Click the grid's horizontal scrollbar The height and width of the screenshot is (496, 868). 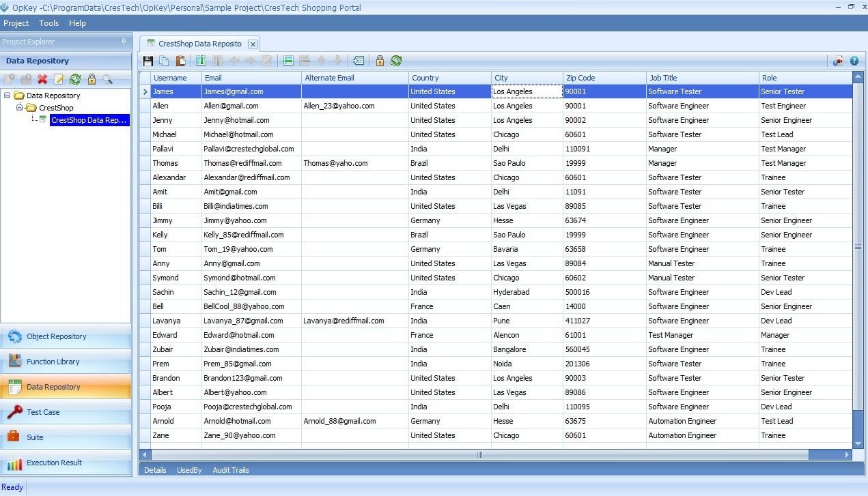479,454
